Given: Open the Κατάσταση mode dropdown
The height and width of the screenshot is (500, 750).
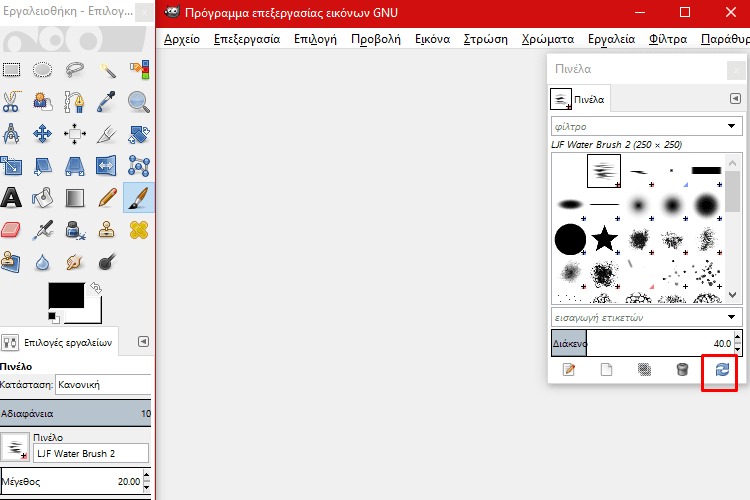Looking at the screenshot, I should click(104, 385).
